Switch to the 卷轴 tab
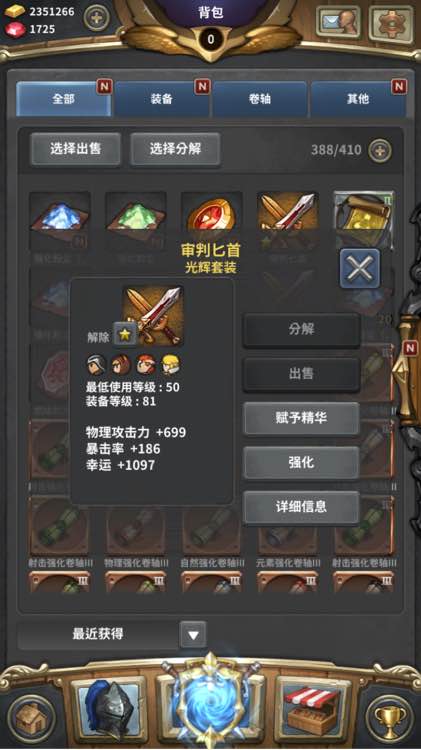Screen dimensions: 421x750 tap(260, 99)
